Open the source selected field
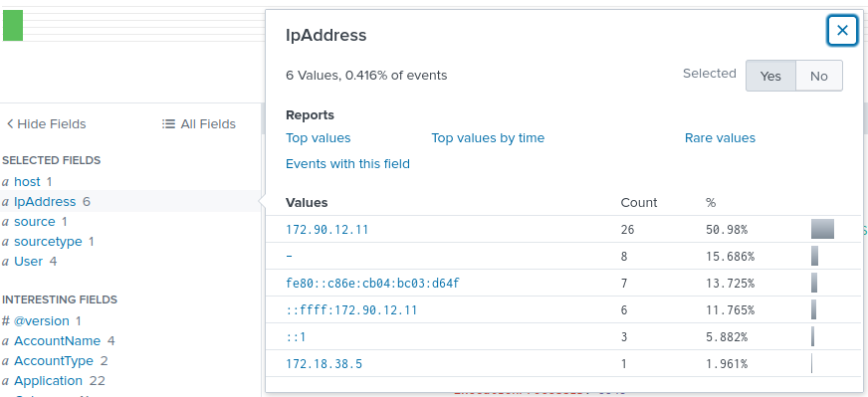868x397 pixels. coord(34,222)
